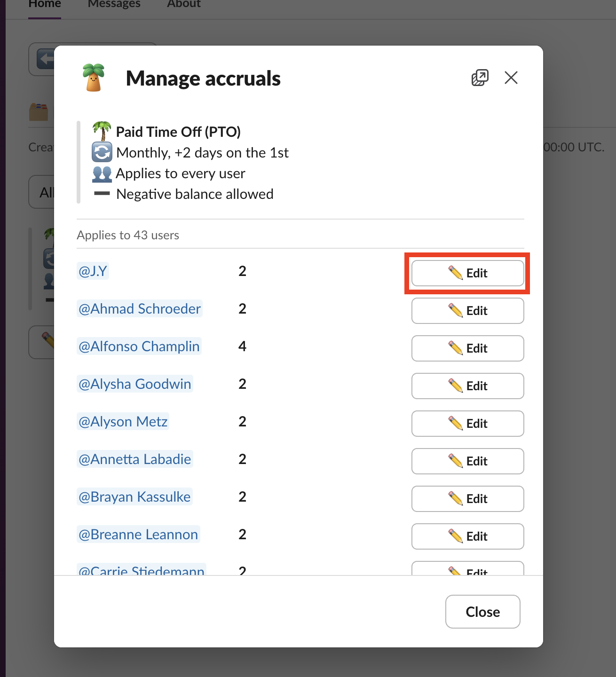Edit accrual for Alyson Metz
The width and height of the screenshot is (616, 677).
point(467,424)
